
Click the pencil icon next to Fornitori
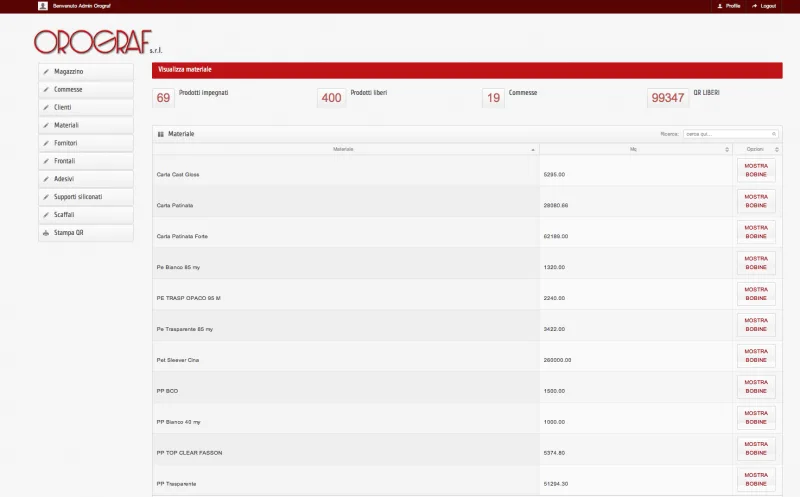pyautogui.click(x=46, y=143)
